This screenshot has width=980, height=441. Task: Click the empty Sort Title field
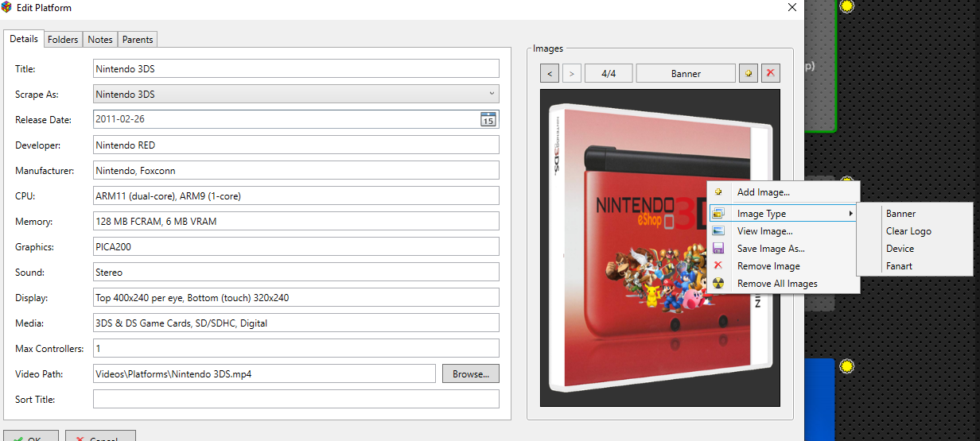point(296,399)
